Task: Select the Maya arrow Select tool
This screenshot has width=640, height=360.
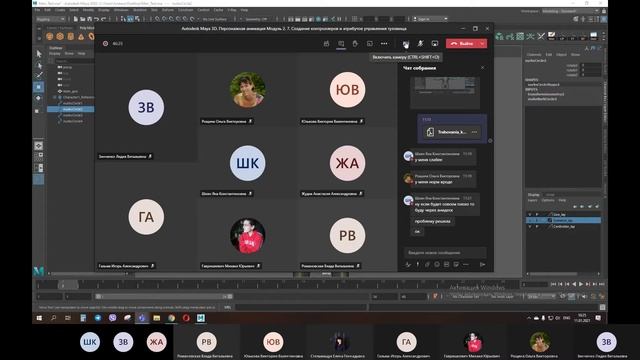Action: pos(39,54)
